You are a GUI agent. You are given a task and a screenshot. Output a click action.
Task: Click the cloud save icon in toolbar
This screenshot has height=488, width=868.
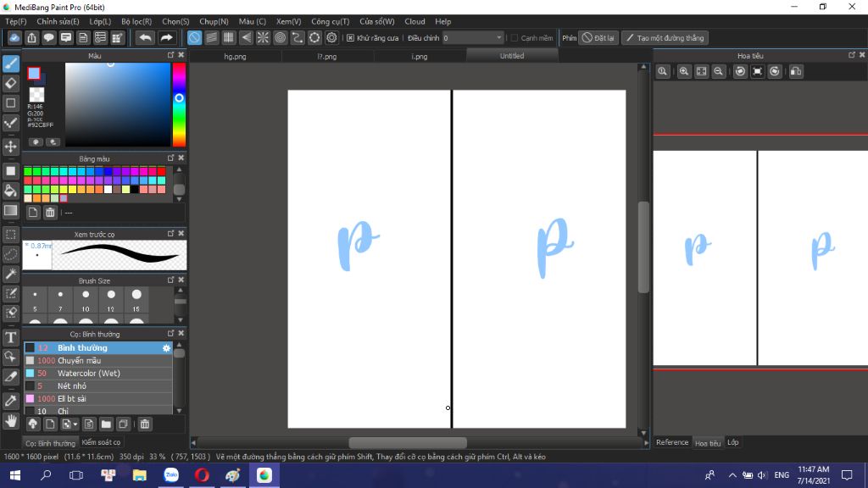pos(14,37)
